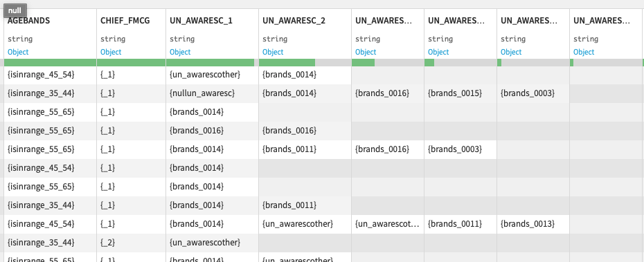
Task: Click the Object meaning link under CHIEF_FMCG
Action: (111, 52)
